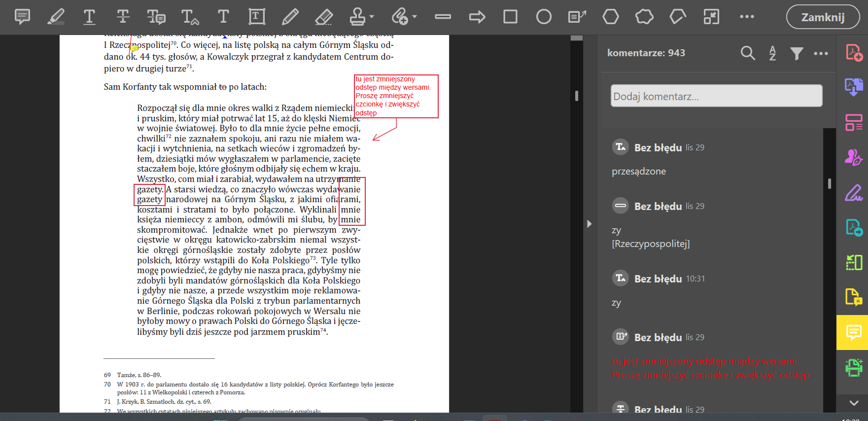Image resolution: width=868 pixels, height=421 pixels.
Task: Pick the cloud shape tool
Action: [x=644, y=17]
